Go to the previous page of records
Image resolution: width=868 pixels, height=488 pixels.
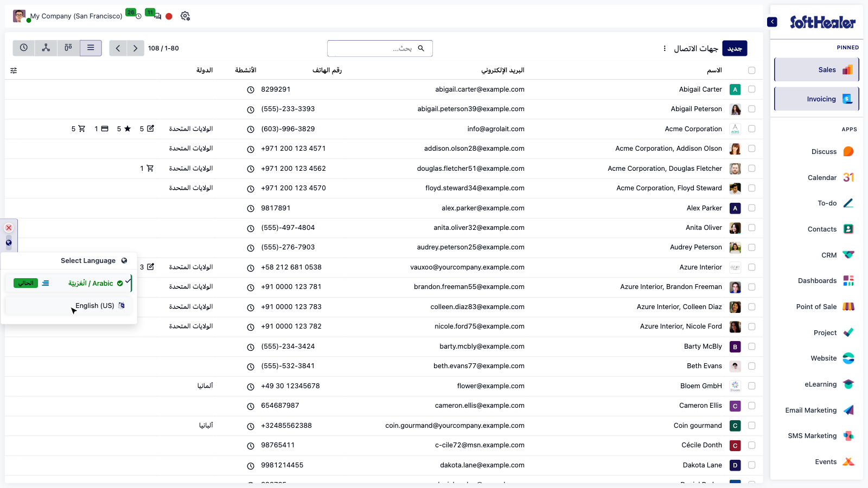(x=118, y=48)
